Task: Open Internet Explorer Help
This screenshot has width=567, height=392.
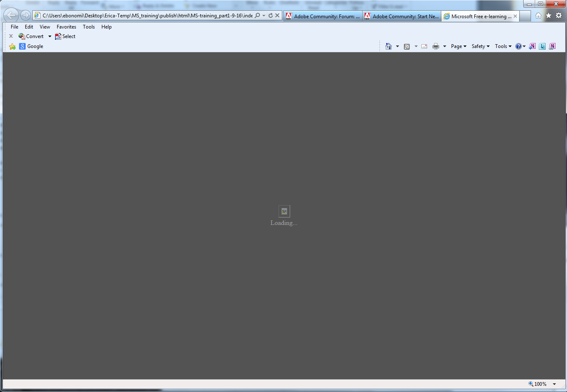Action: point(518,46)
